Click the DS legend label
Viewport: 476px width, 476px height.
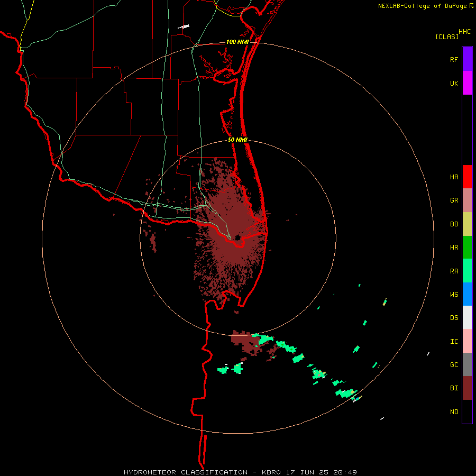[454, 318]
